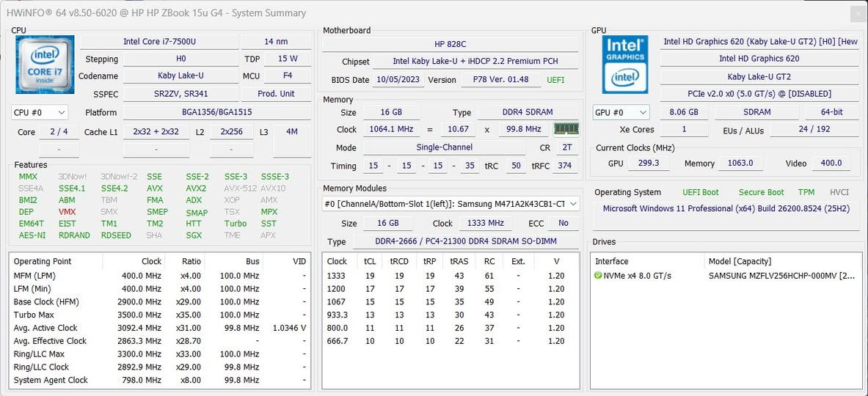The width and height of the screenshot is (868, 396).
Task: Click the Avg. Active Clock row
Action: [x=159, y=328]
